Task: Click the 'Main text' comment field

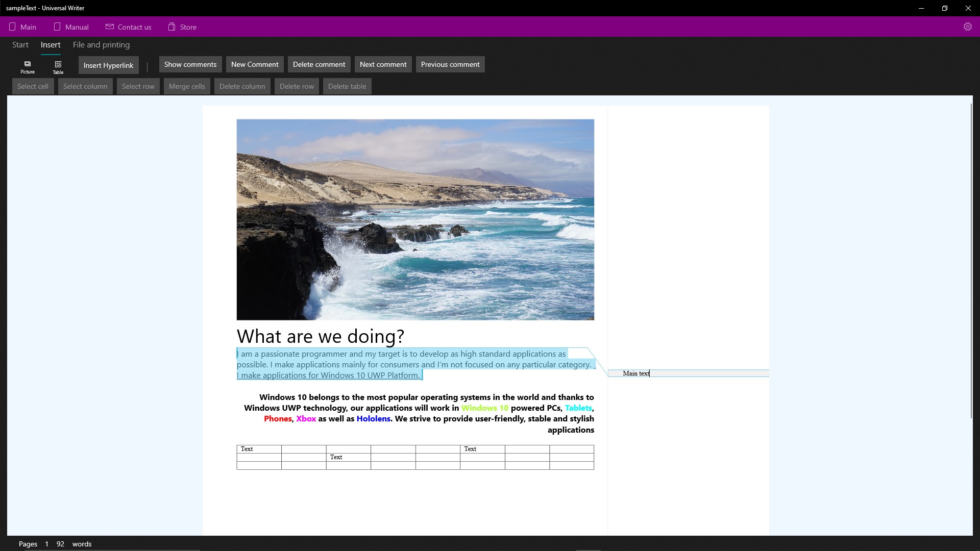Action: pos(688,373)
